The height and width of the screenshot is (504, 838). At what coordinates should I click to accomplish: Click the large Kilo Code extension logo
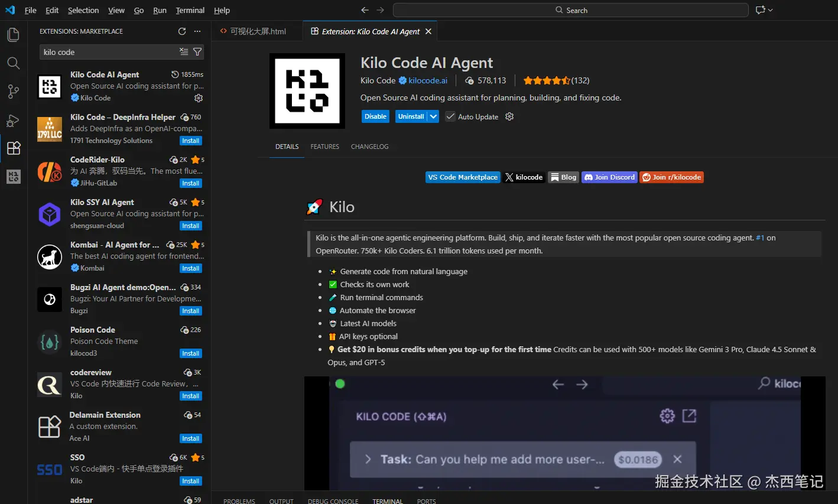click(x=307, y=91)
